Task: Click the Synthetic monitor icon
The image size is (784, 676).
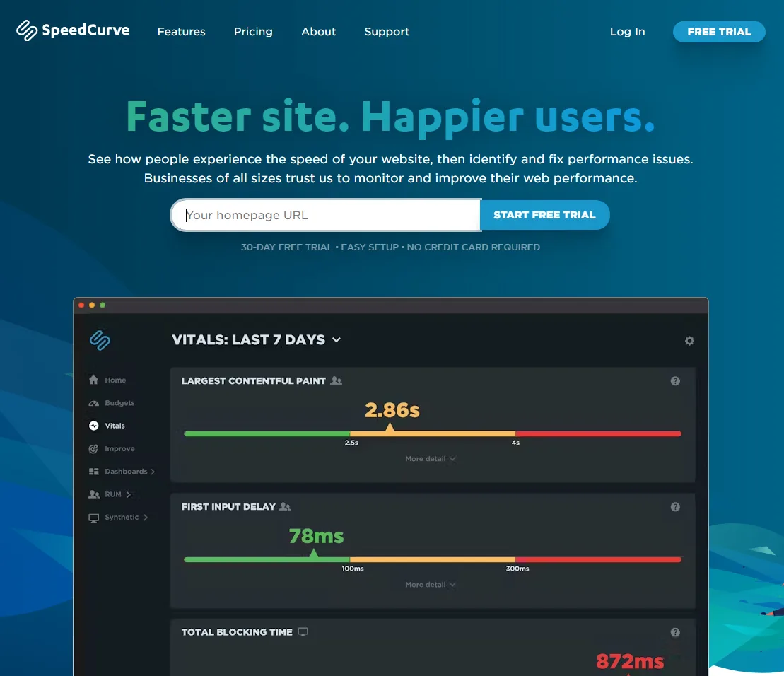Action: point(93,518)
